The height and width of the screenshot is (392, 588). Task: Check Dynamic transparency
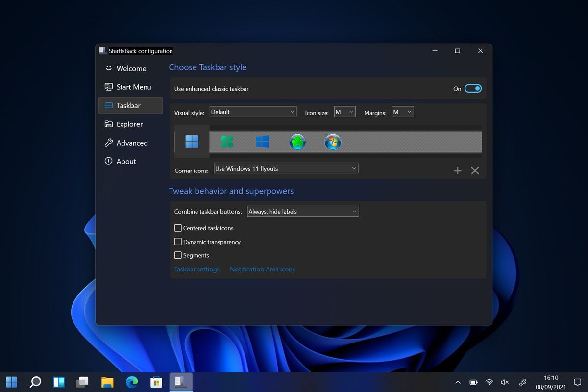[178, 242]
